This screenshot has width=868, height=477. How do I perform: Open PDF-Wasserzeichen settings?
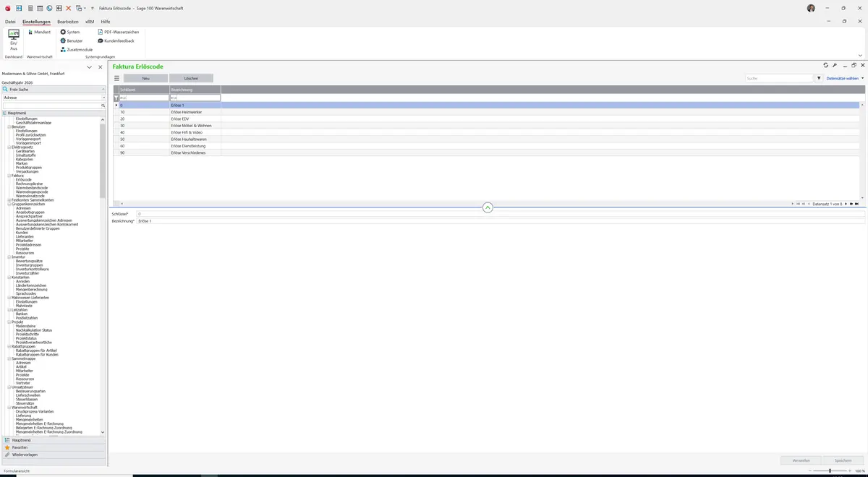click(119, 32)
